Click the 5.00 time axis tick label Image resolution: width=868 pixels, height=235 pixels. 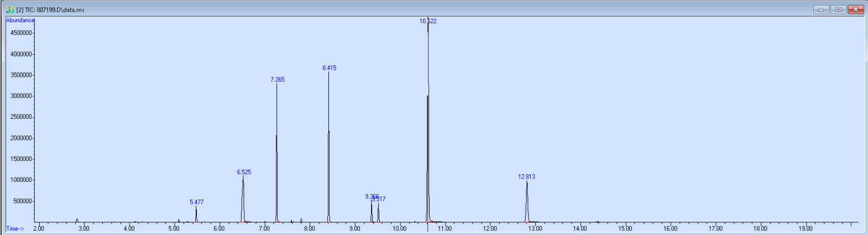point(174,228)
